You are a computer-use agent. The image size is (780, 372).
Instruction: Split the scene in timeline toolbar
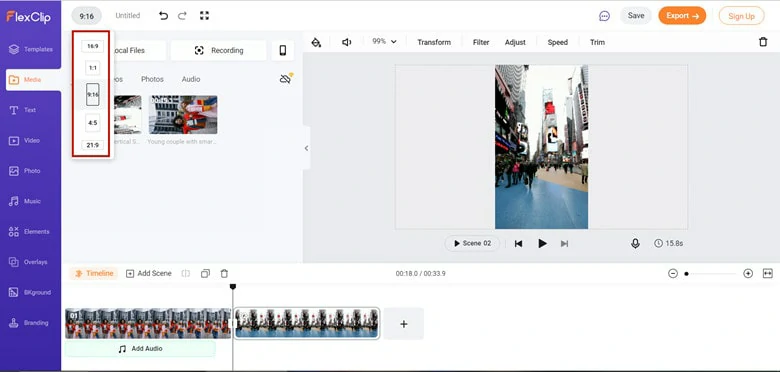click(x=186, y=274)
